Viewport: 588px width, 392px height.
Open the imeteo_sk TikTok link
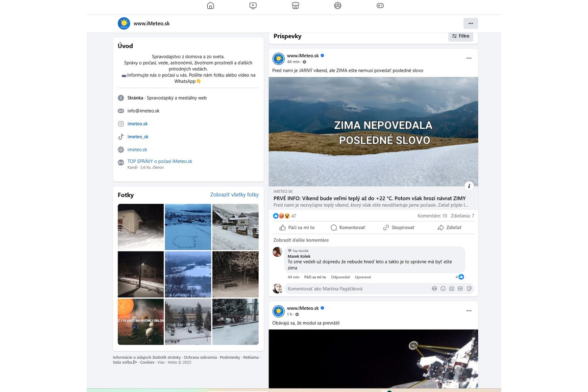pos(138,137)
